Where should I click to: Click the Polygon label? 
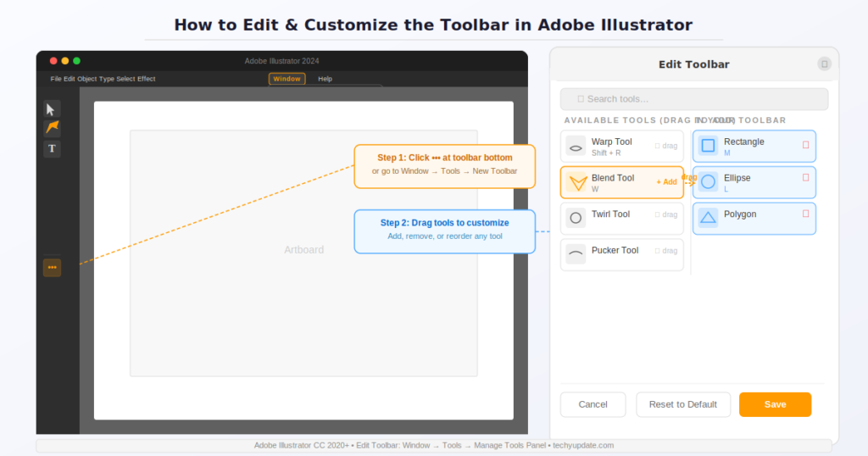pyautogui.click(x=740, y=214)
